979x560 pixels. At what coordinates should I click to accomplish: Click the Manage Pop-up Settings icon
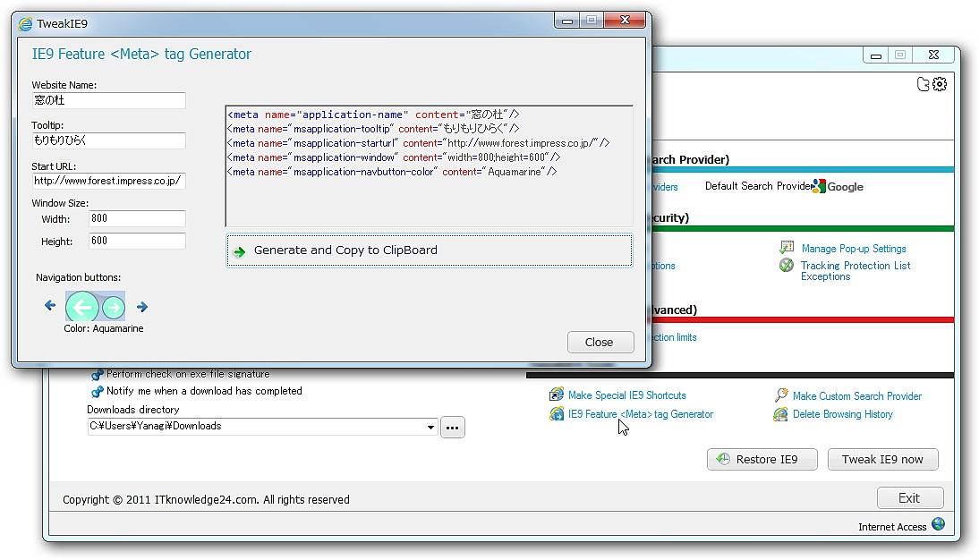[x=787, y=248]
